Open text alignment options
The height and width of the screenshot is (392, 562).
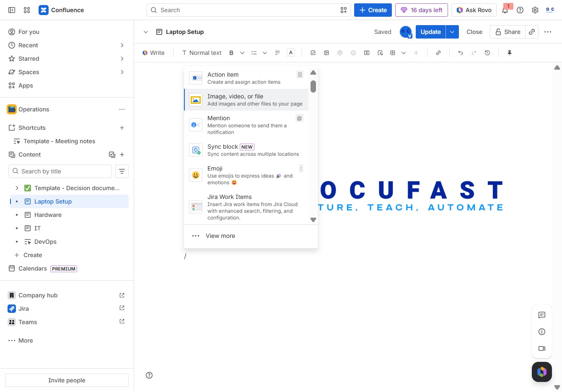[277, 53]
